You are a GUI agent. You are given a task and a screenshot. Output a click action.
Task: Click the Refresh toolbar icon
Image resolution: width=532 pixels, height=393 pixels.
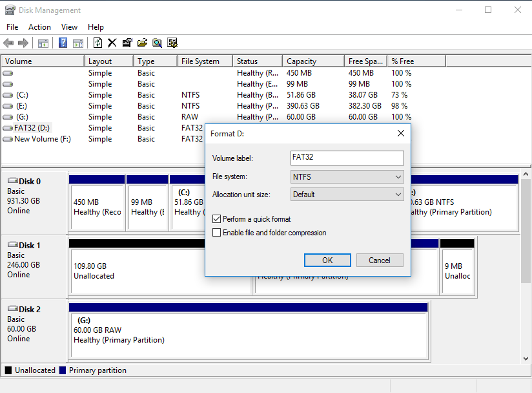(x=97, y=43)
